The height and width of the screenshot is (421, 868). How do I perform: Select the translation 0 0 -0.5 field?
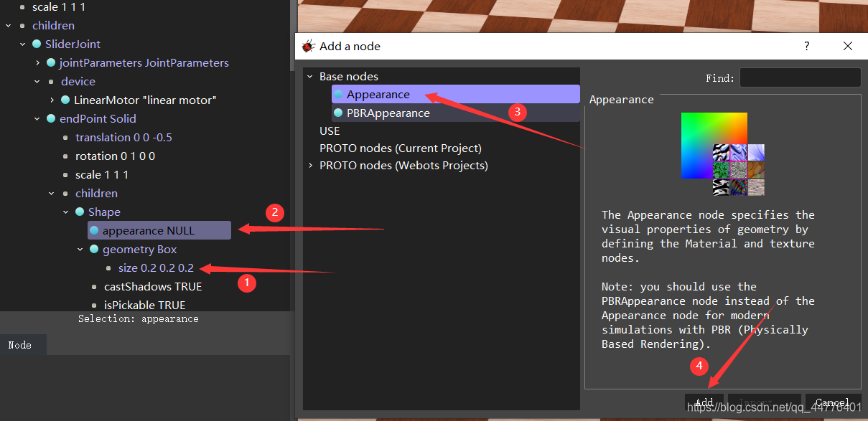click(123, 138)
